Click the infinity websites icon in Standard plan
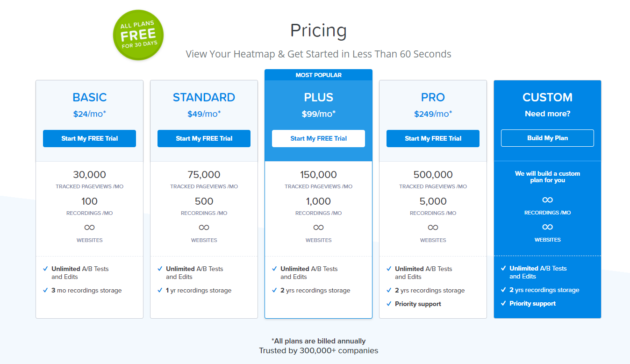Image resolution: width=630 pixels, height=364 pixels. [204, 228]
